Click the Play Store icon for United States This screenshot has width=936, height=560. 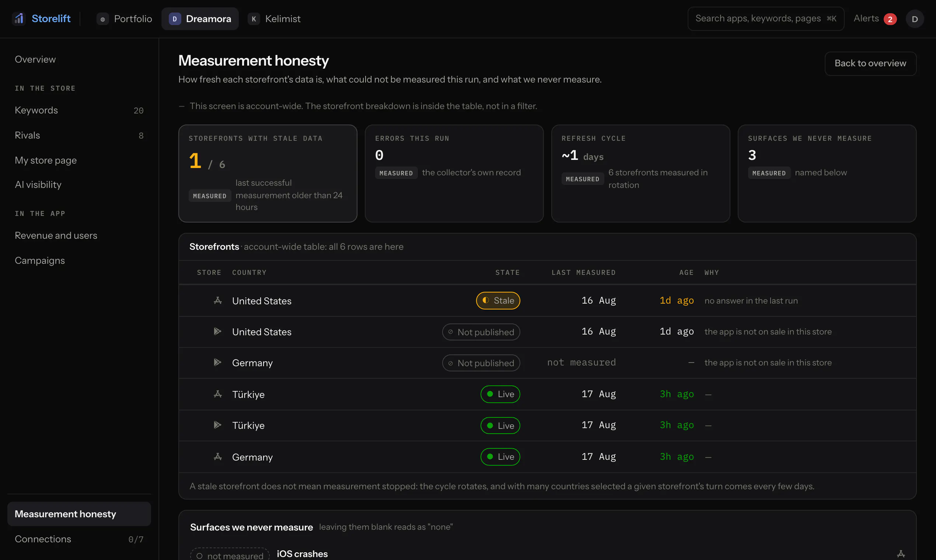[218, 331]
